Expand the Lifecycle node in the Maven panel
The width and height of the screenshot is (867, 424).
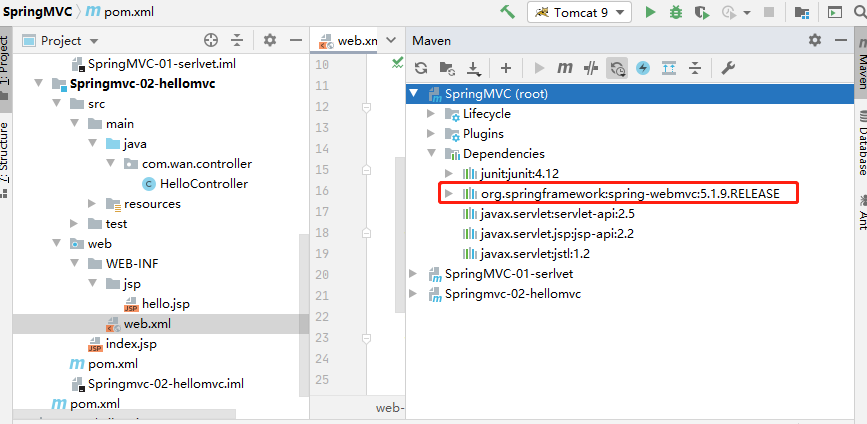coord(431,114)
